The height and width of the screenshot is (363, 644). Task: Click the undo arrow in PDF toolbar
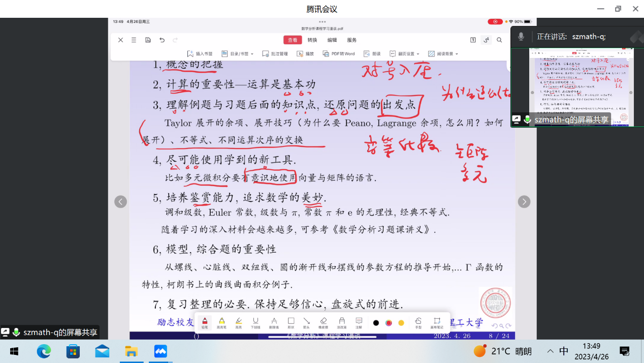coord(162,40)
